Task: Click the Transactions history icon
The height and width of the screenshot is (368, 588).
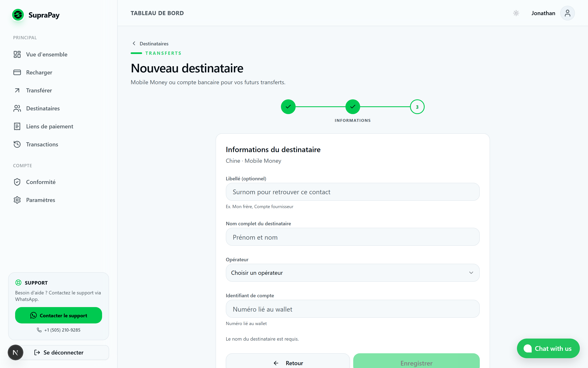Action: pos(17,144)
